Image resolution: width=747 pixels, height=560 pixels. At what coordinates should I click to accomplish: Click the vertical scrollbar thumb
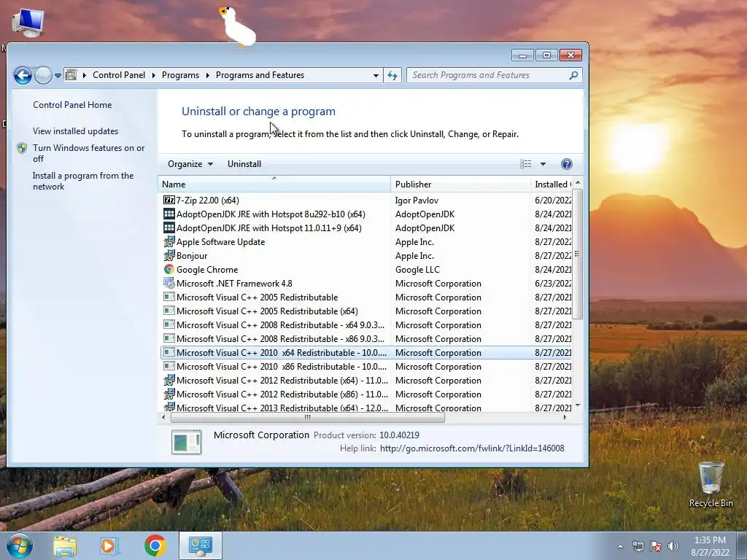pyautogui.click(x=578, y=254)
